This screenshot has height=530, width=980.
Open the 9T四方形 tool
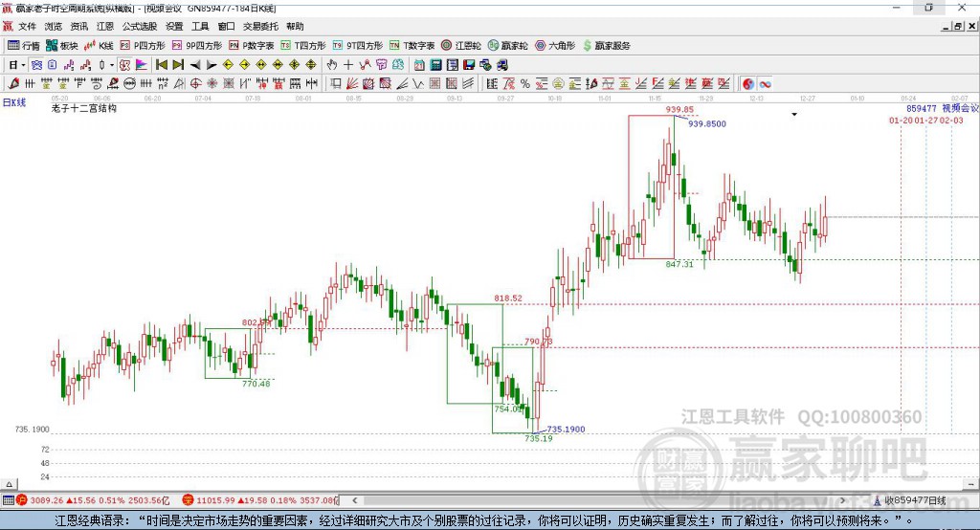point(358,46)
